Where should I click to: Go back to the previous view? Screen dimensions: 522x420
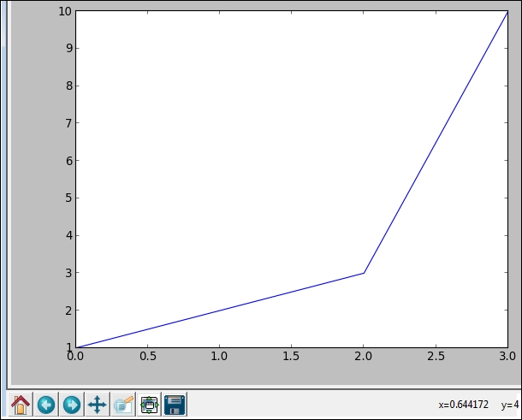46,405
